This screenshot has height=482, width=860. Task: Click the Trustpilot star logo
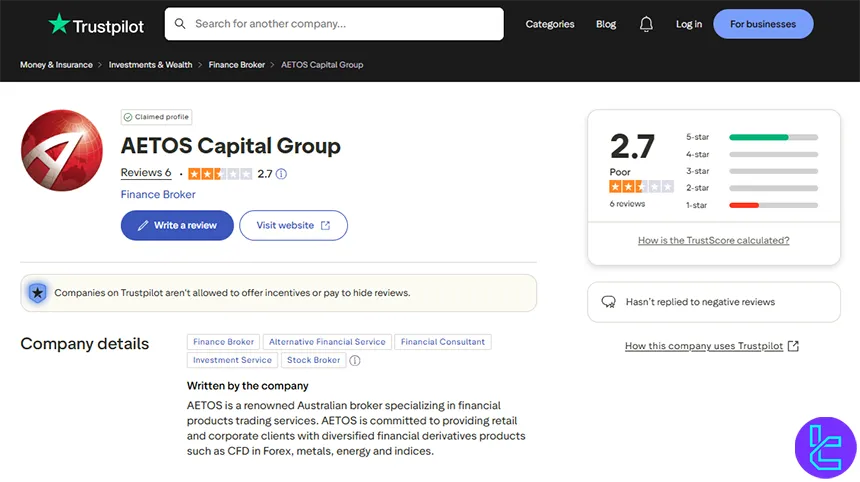click(x=59, y=24)
